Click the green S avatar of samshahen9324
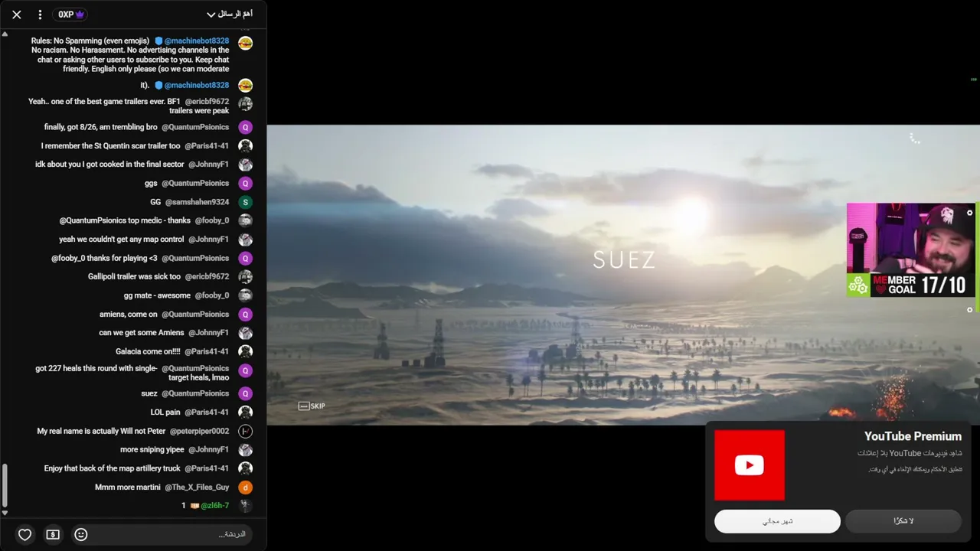The image size is (980, 551). click(245, 202)
